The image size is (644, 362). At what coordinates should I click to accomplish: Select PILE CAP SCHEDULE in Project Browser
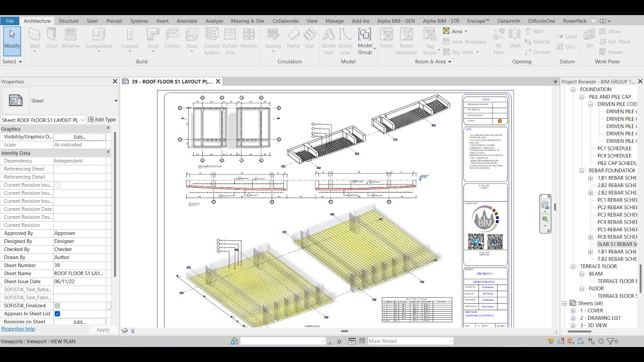click(x=617, y=163)
